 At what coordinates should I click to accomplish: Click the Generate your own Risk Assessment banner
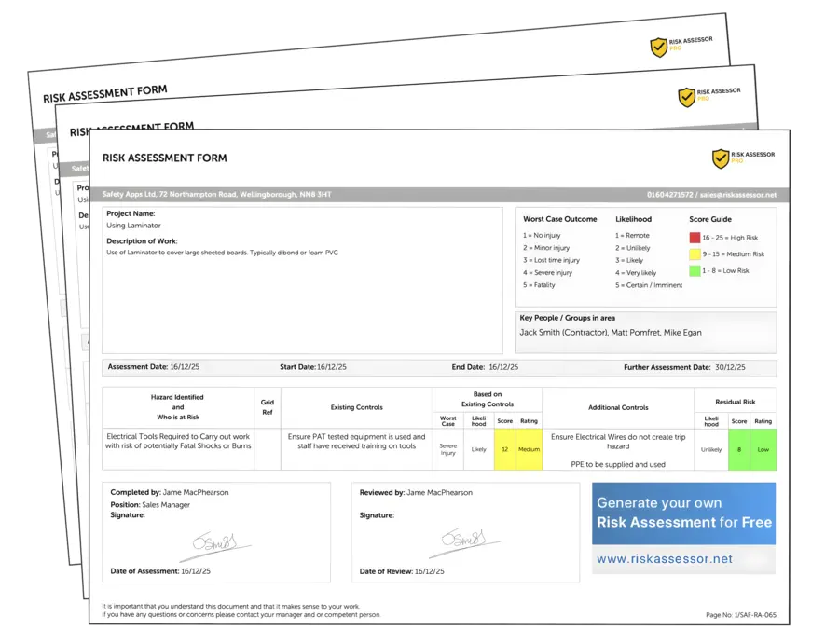(683, 513)
